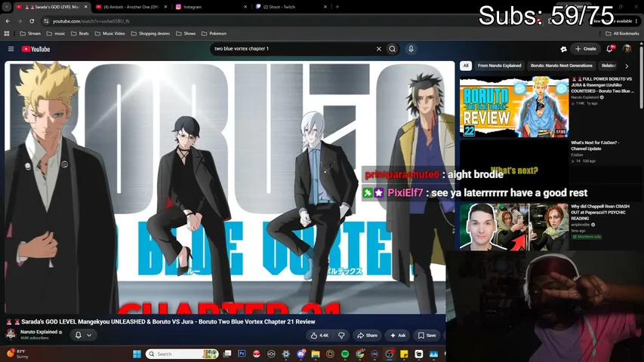The image size is (644, 362).
Task: Open YouTube notifications bell in header
Action: click(610, 49)
